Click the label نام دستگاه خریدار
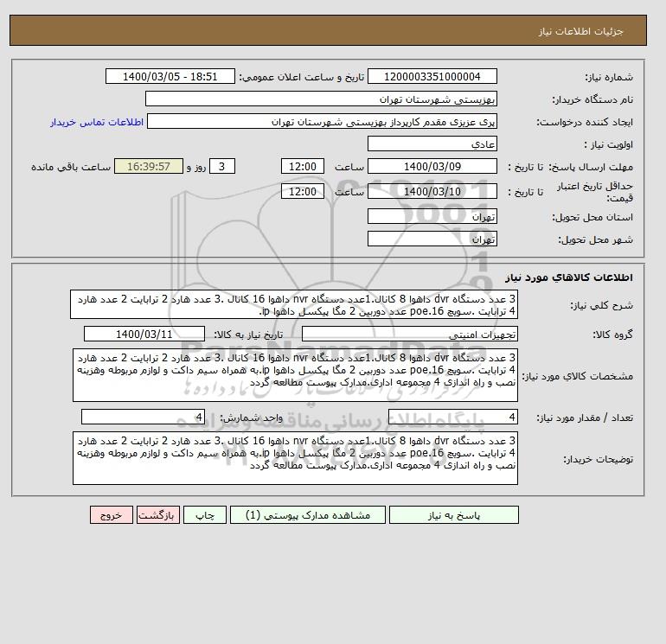The height and width of the screenshot is (644, 666). pyautogui.click(x=592, y=99)
